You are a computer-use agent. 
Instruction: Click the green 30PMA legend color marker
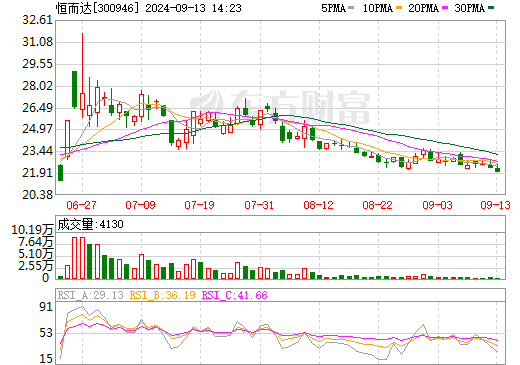pos(491,8)
